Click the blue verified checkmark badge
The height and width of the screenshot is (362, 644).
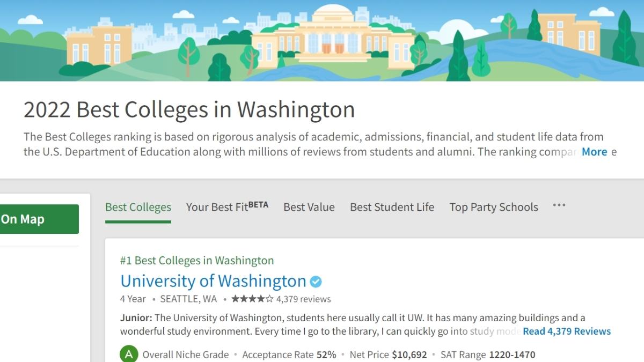[x=316, y=280]
